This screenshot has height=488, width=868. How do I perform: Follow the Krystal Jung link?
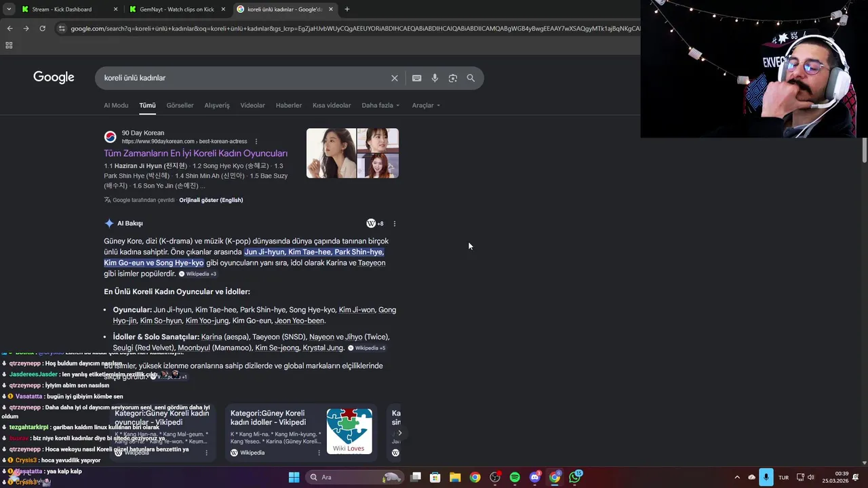coord(323,348)
